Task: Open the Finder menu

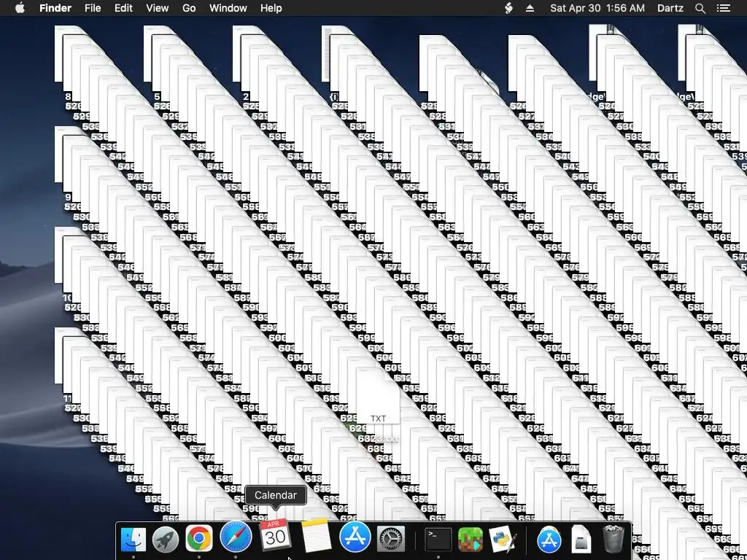Action: (55, 8)
